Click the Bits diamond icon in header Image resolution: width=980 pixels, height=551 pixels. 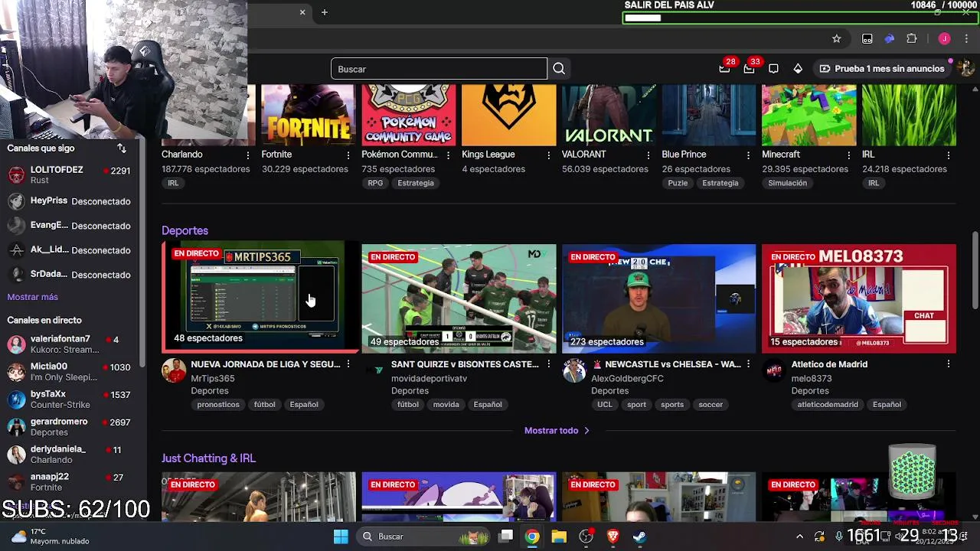tap(798, 69)
